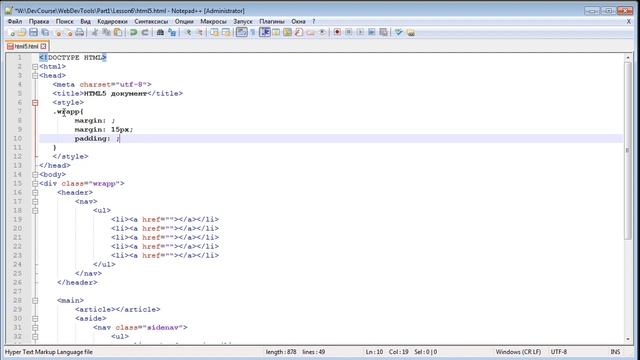
Task: Collapse the html fold on line 2
Action: 35,67
